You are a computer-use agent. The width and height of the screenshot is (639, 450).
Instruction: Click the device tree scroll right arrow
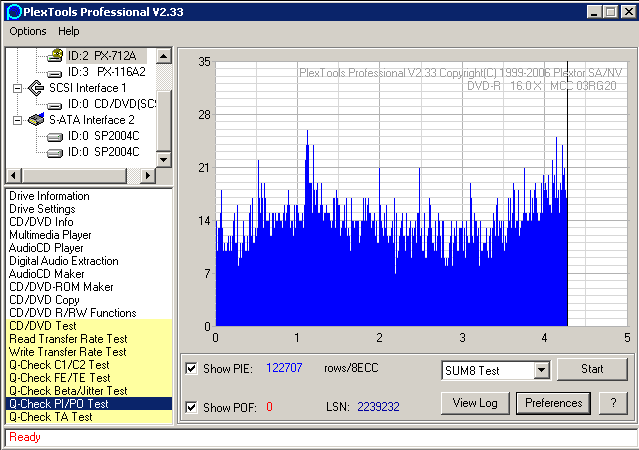point(148,175)
